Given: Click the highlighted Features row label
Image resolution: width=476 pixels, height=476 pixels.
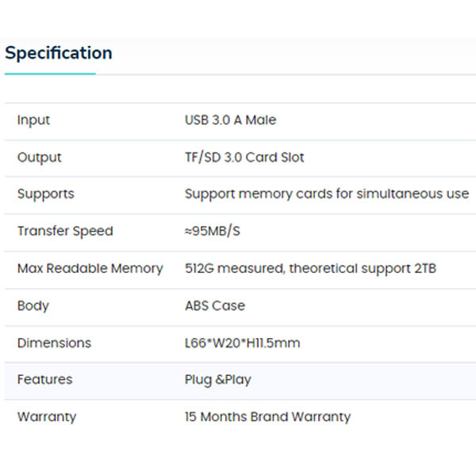Looking at the screenshot, I should click(x=44, y=379).
